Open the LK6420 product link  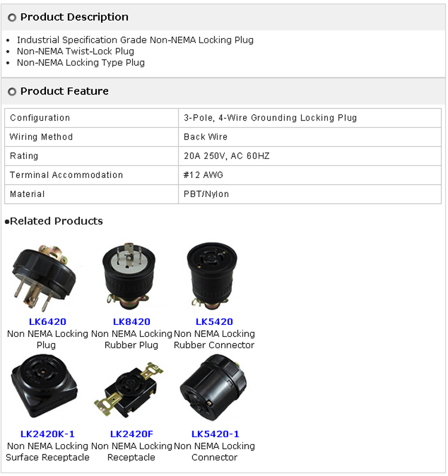[47, 321]
